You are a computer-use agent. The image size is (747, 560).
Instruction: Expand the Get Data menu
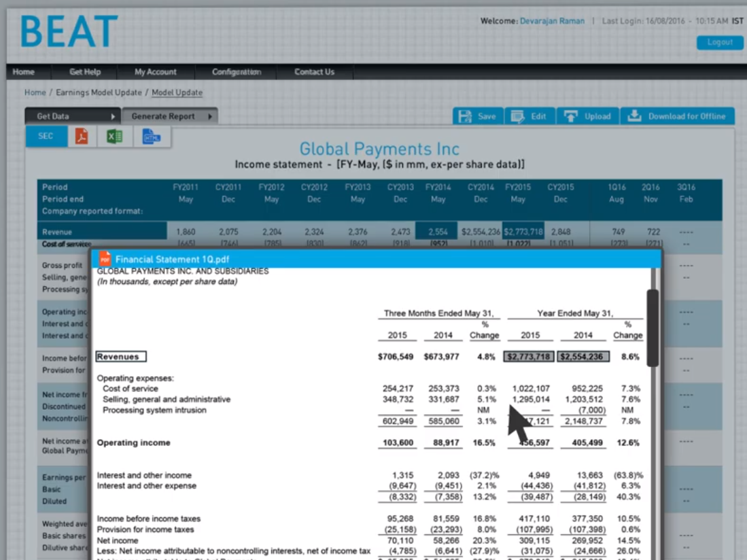click(x=73, y=116)
